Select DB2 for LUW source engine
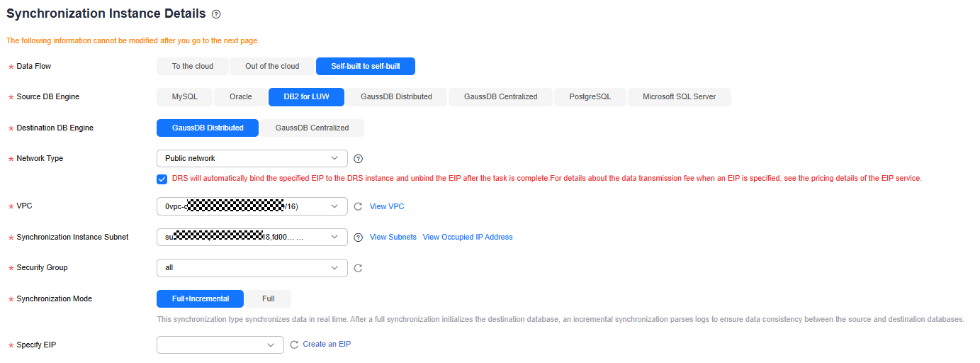This screenshot has height=363, width=980. (x=306, y=96)
